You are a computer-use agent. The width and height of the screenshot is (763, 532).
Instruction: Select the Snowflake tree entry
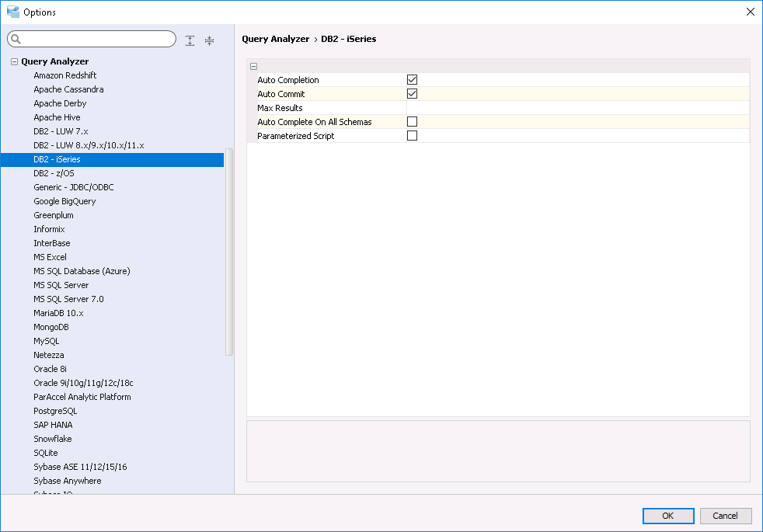pos(53,439)
